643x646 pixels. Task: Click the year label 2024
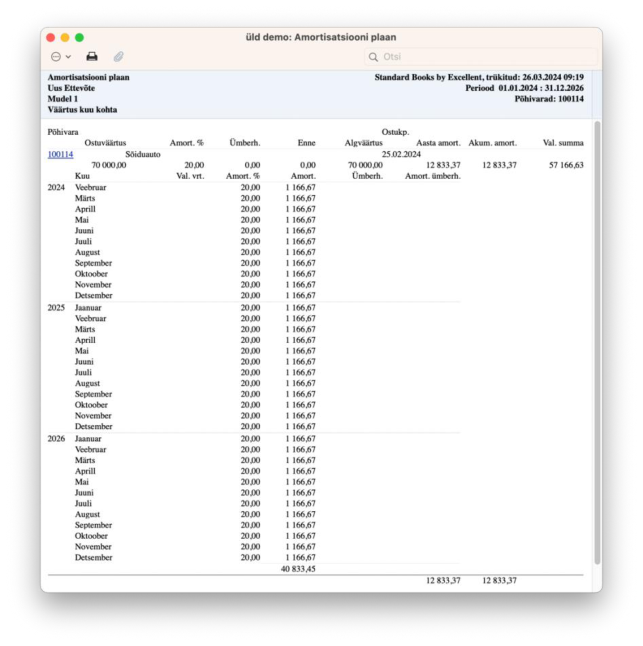pyautogui.click(x=56, y=187)
